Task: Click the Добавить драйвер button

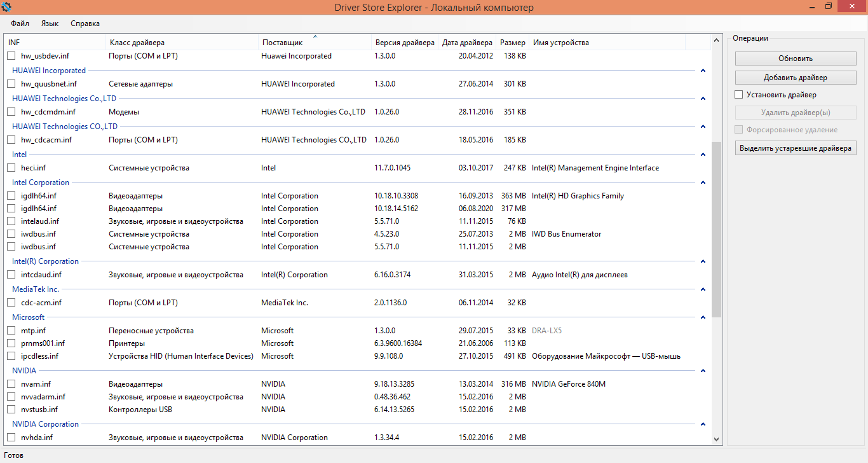Action: click(x=796, y=78)
